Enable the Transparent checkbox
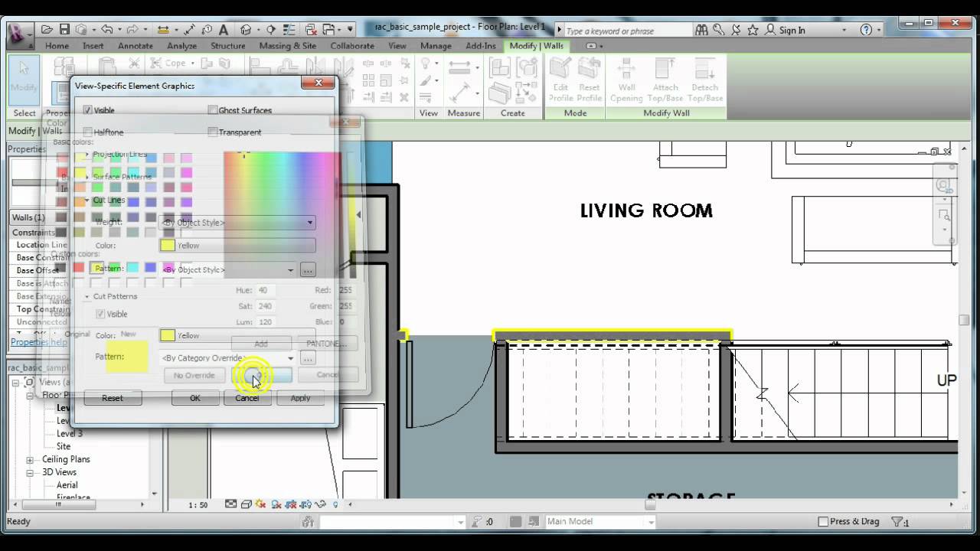Viewport: 980px width, 551px height. (x=213, y=132)
